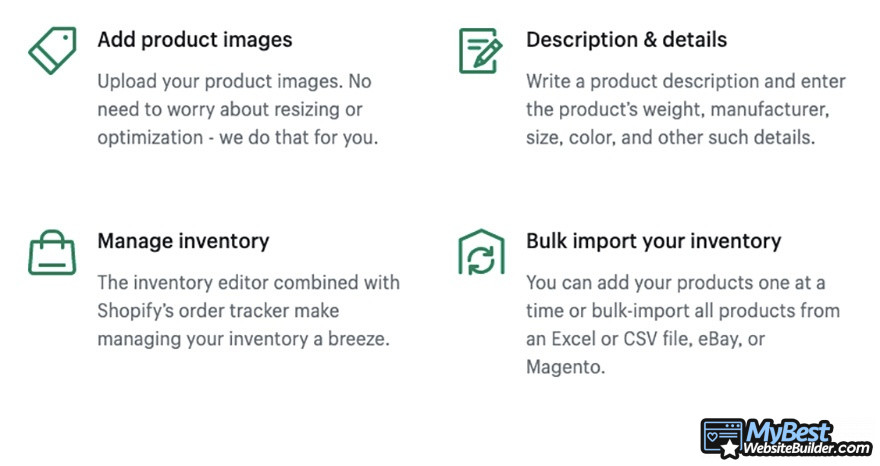The image size is (880, 466).
Task: Click the shopping bag icon
Action: tap(52, 252)
